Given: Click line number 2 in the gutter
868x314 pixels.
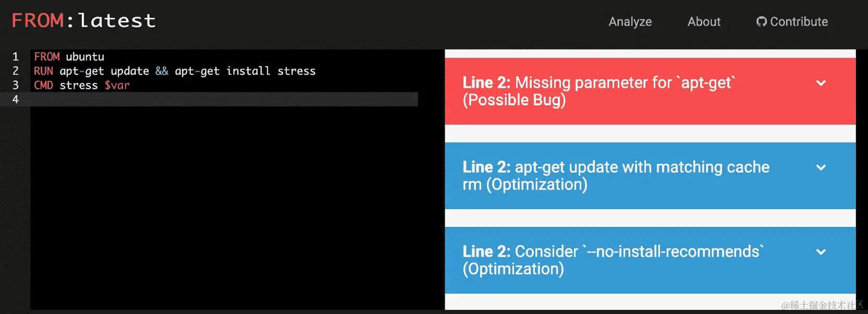Looking at the screenshot, I should tap(15, 71).
